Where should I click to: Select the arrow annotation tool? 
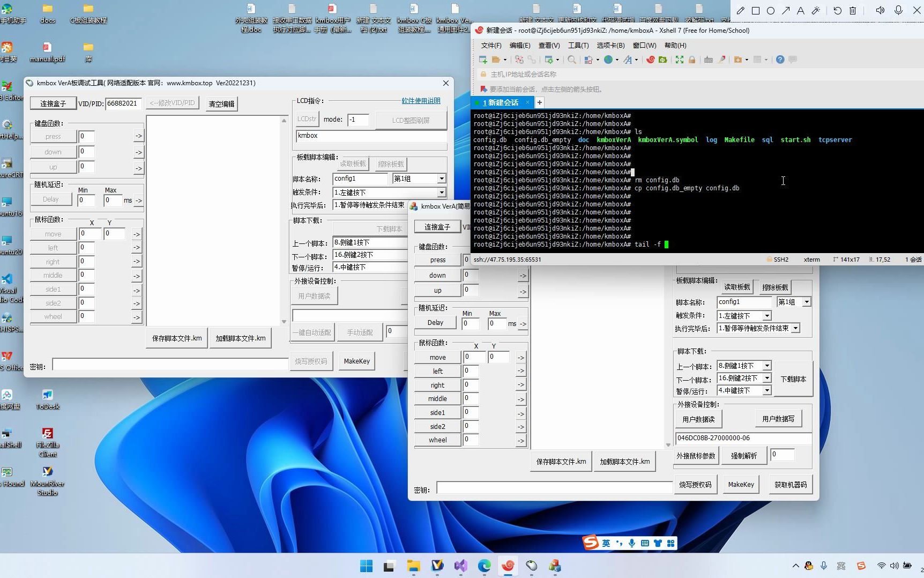(786, 11)
